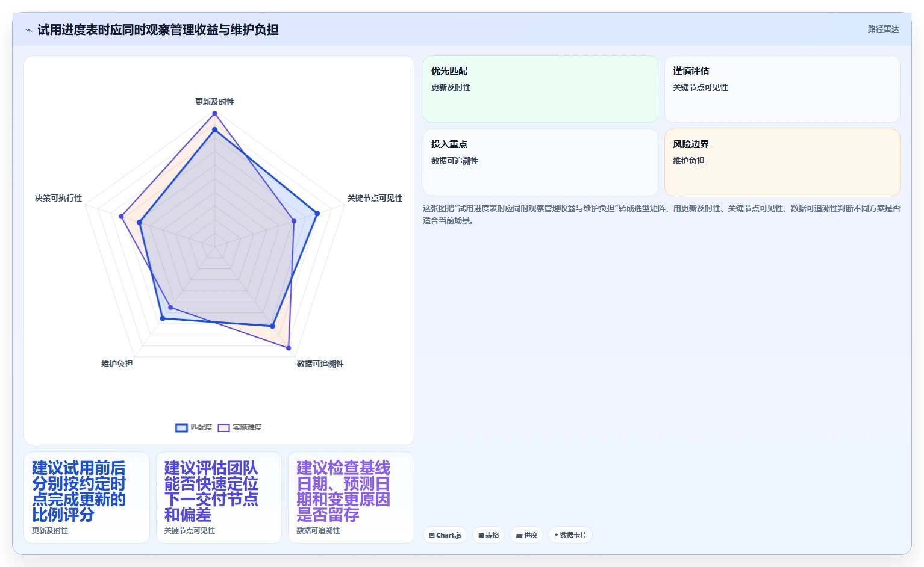This screenshot has width=924, height=567.
Task: Select the 谨慎评估 card
Action: pyautogui.click(x=782, y=89)
